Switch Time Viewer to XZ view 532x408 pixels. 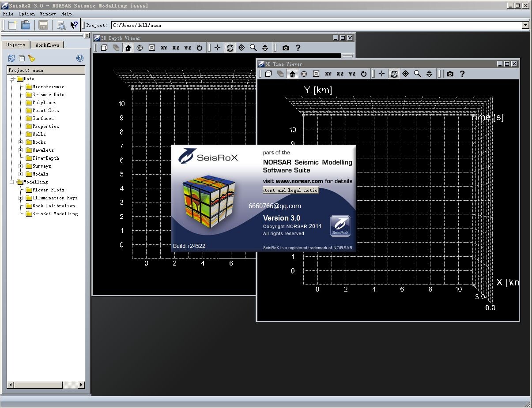pos(340,74)
